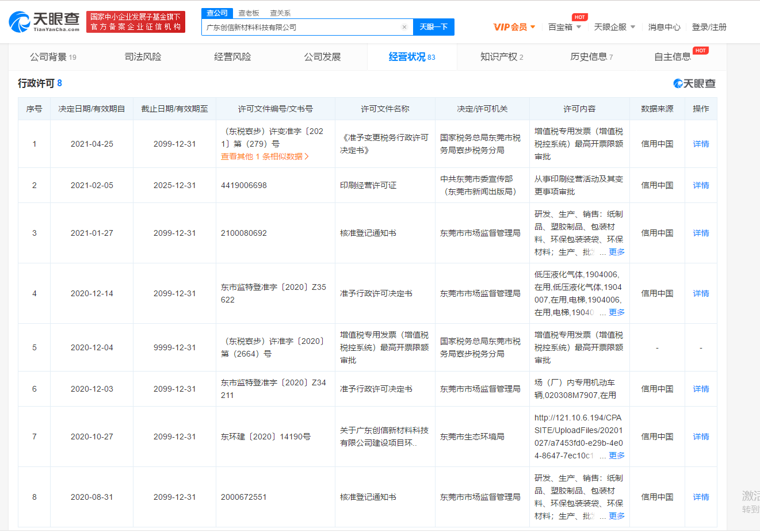
Task: Click the 东莞市生态环境局 cell
Action: (x=472, y=437)
